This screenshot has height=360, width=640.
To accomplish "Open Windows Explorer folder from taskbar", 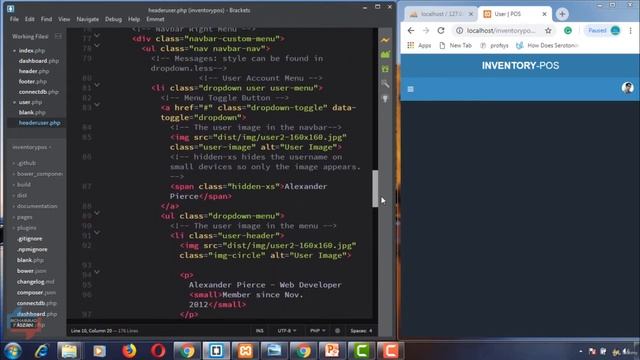I will point(69,351).
